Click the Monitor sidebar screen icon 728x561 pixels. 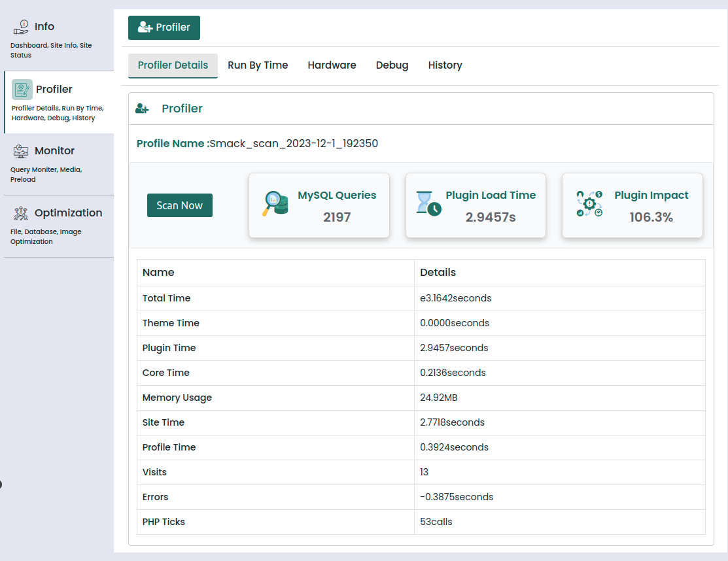[21, 151]
